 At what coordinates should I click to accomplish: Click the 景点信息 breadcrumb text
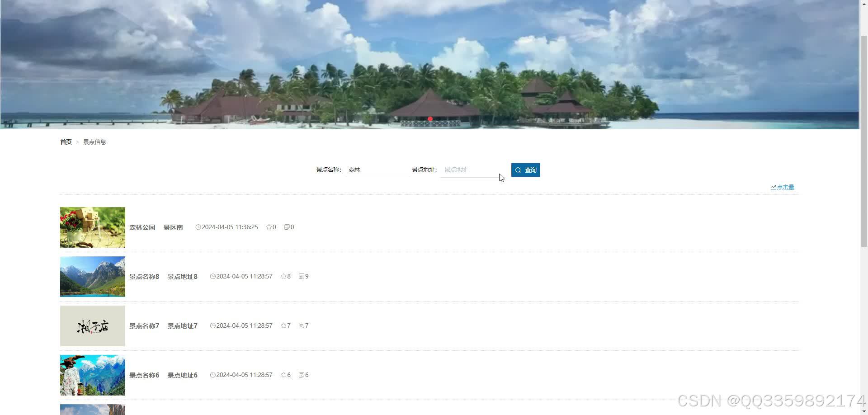click(94, 142)
